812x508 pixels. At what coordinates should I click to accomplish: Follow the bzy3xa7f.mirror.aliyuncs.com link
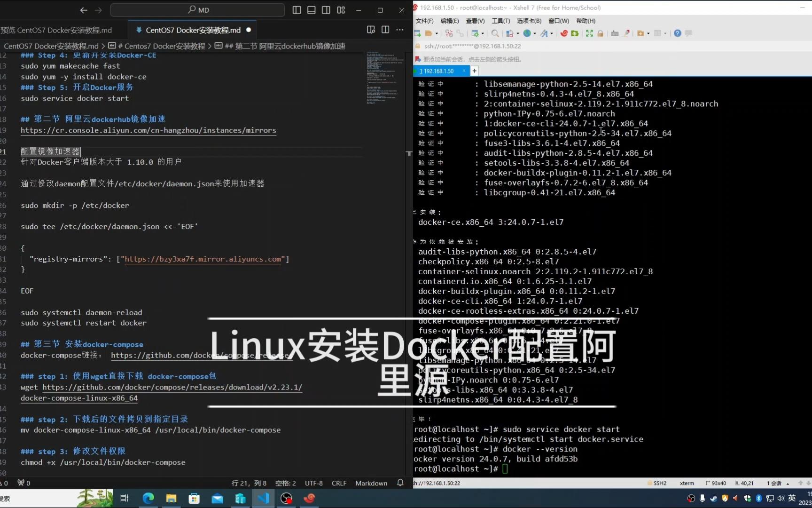point(203,259)
